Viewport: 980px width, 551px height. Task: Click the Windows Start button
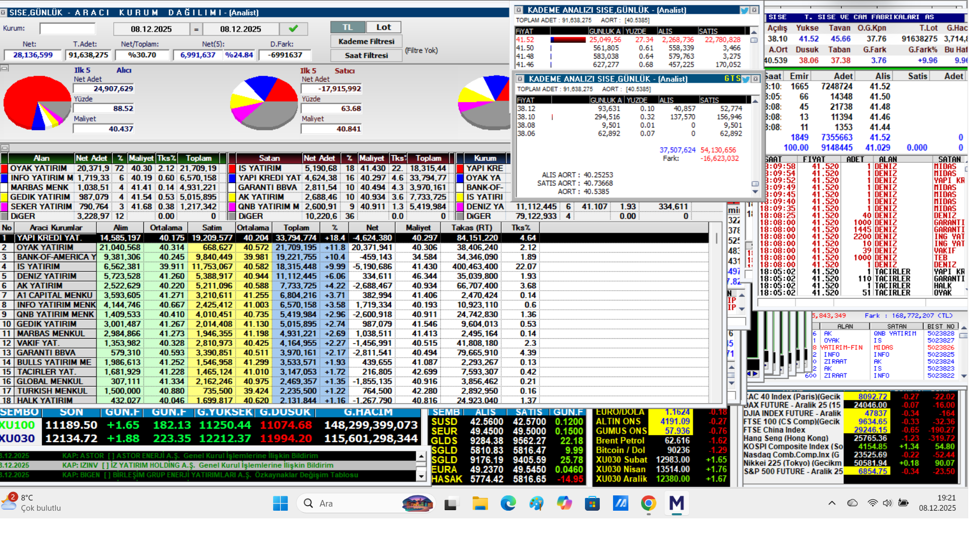pyautogui.click(x=280, y=504)
